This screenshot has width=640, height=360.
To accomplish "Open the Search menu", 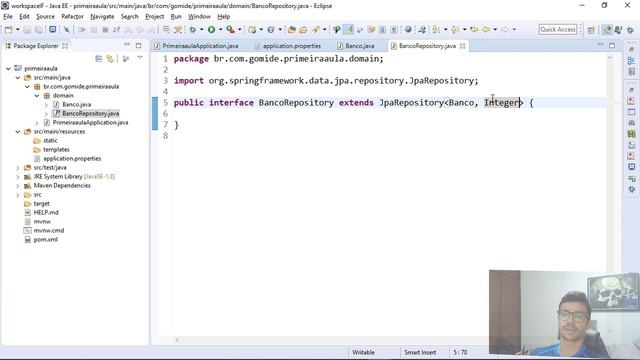I will pyautogui.click(x=129, y=17).
